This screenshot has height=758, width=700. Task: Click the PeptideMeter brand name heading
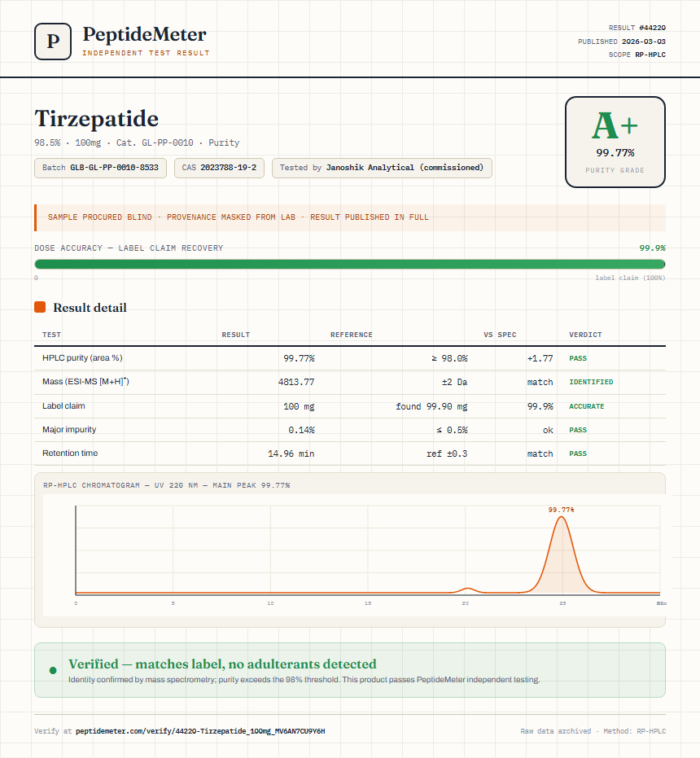point(144,34)
